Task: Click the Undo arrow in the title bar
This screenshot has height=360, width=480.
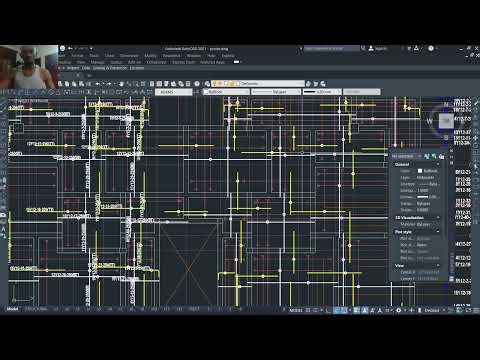Action: tap(70, 49)
